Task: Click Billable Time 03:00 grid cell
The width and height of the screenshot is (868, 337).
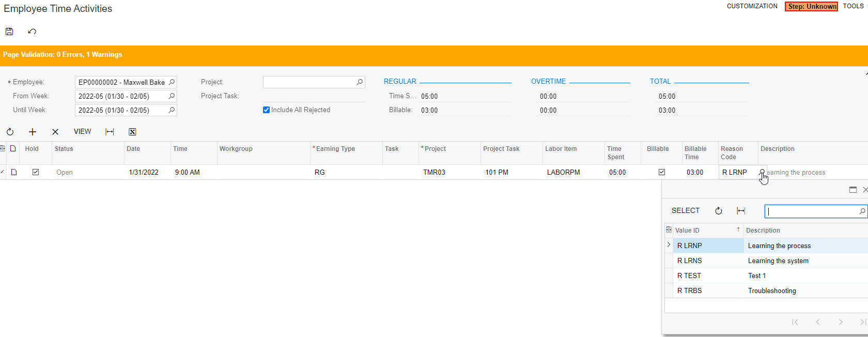Action: [x=700, y=172]
